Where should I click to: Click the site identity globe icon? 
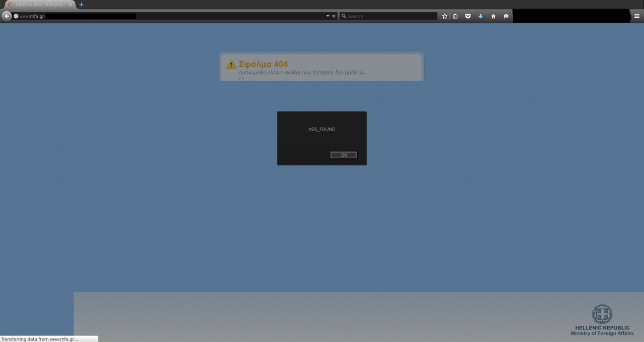(16, 16)
